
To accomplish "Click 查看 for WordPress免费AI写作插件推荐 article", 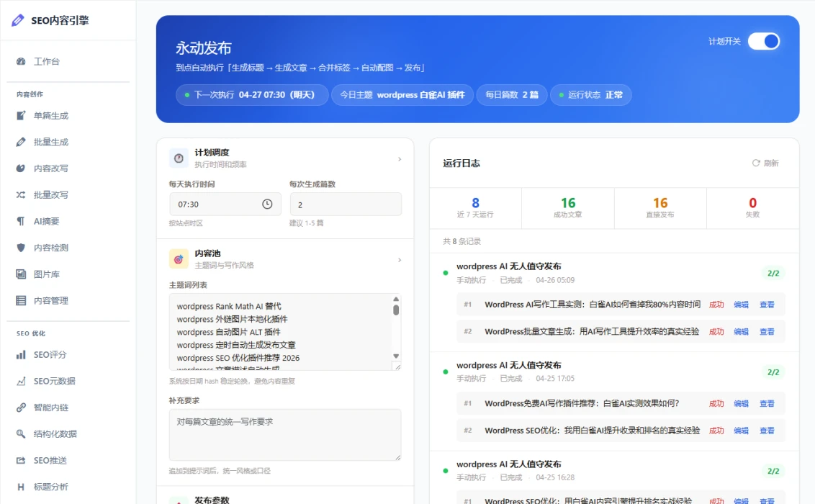I will [767, 404].
